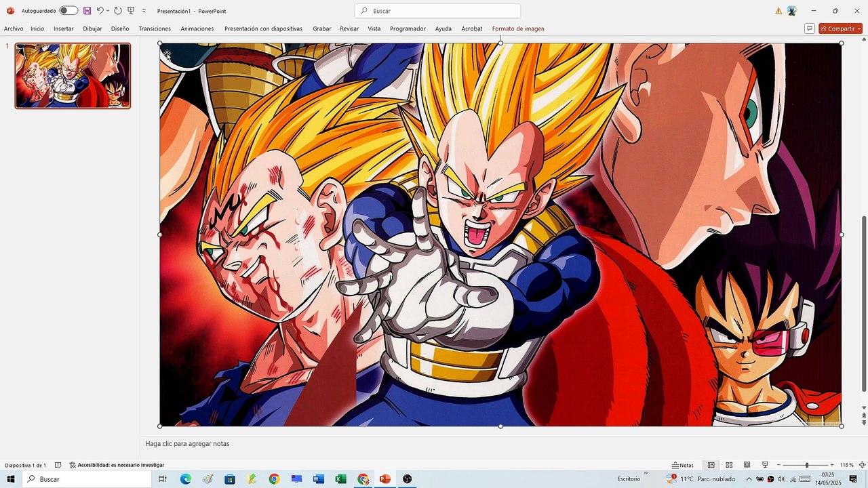The image size is (868, 488).
Task: Open Customize Quick Access Toolbar dropdown
Action: tap(144, 11)
